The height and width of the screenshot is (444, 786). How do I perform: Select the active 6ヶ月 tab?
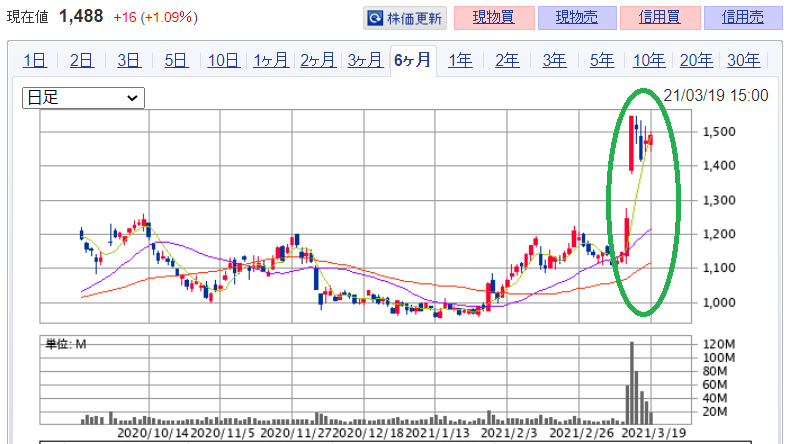coord(413,60)
